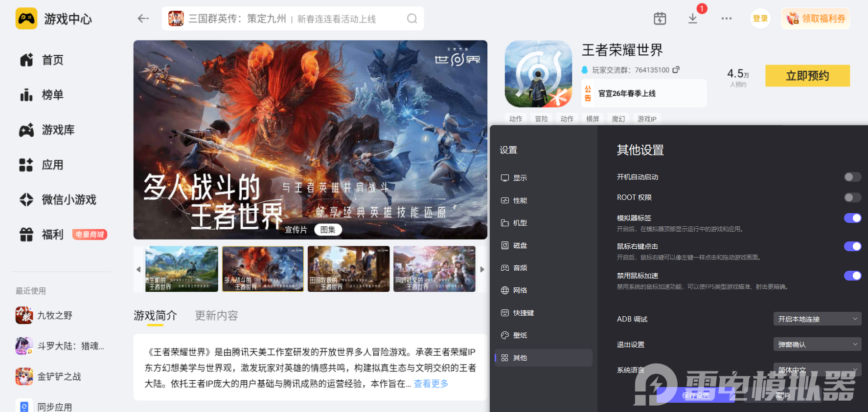868x412 pixels.
Task: Click the large 多人战斗的王者世界 banner image
Action: pos(310,140)
